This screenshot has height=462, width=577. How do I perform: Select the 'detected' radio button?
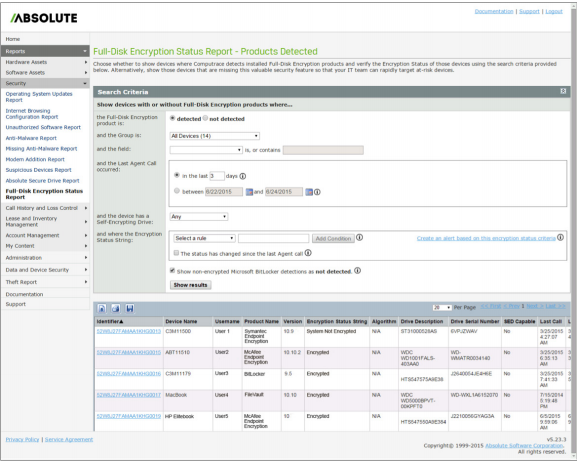(x=173, y=118)
